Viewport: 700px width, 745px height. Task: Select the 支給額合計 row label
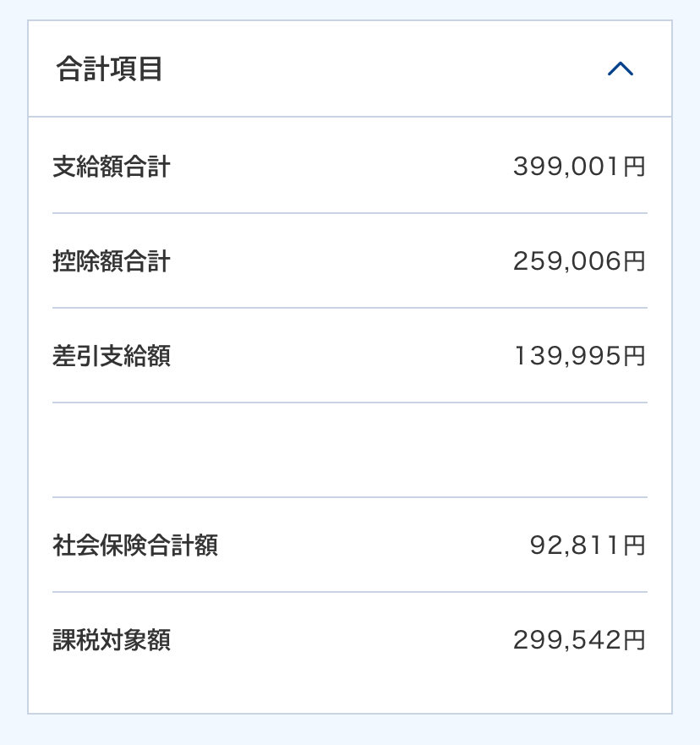click(x=111, y=167)
